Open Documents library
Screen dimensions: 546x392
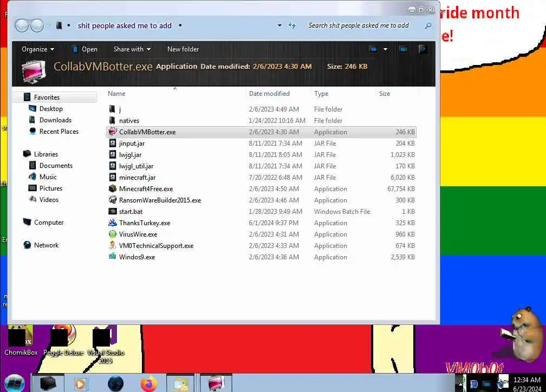click(x=56, y=165)
